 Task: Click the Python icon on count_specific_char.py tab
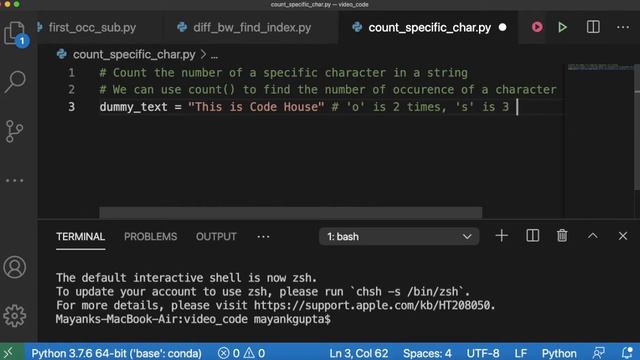point(357,27)
